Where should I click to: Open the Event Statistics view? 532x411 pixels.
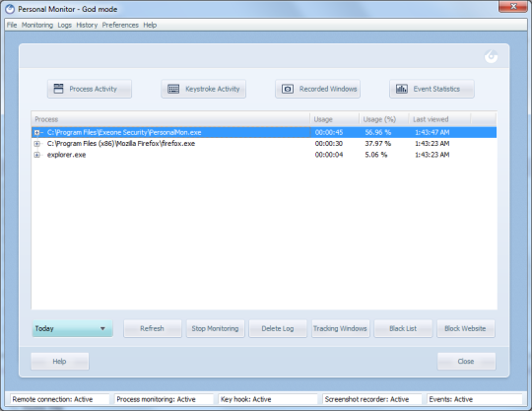coord(432,89)
